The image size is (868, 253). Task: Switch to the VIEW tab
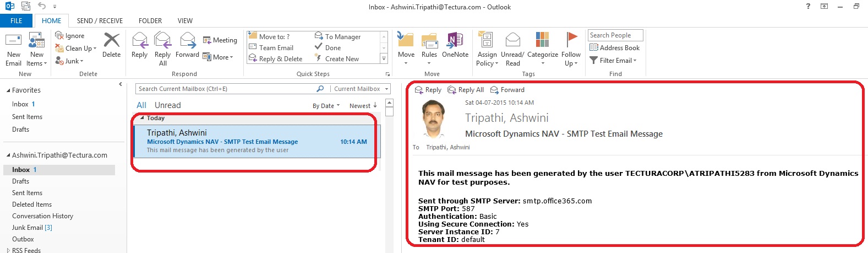[x=185, y=21]
